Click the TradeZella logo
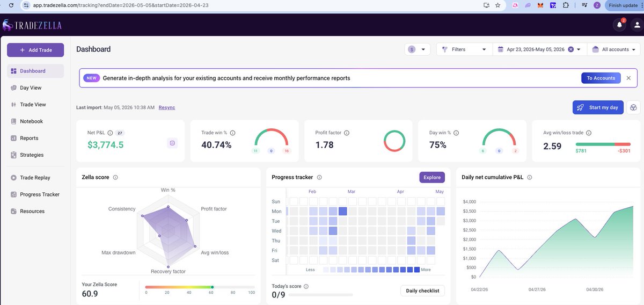The image size is (644, 305). click(x=32, y=25)
